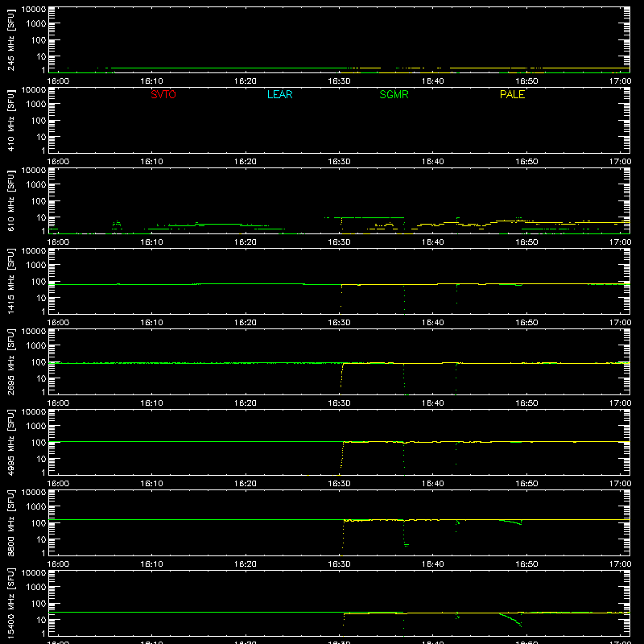Select the 4995 MHz [SFU] axis title
The width and height of the screenshot is (644, 644).
coord(11,442)
